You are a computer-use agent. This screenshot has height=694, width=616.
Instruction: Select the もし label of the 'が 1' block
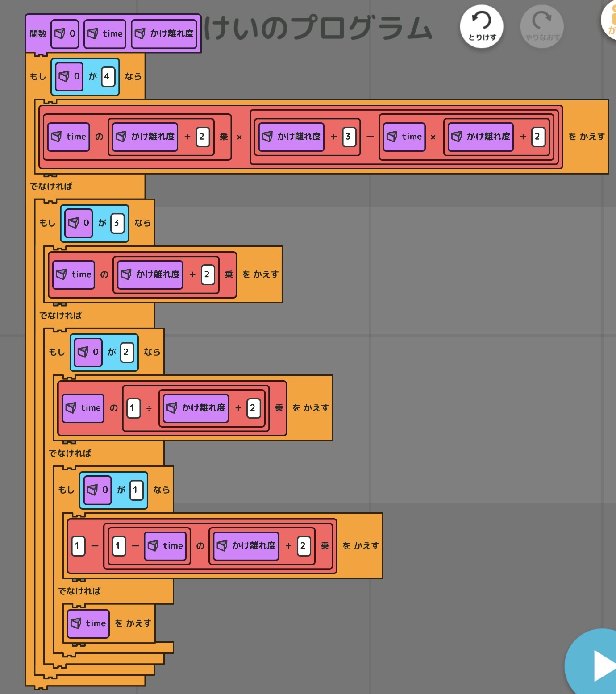point(66,490)
